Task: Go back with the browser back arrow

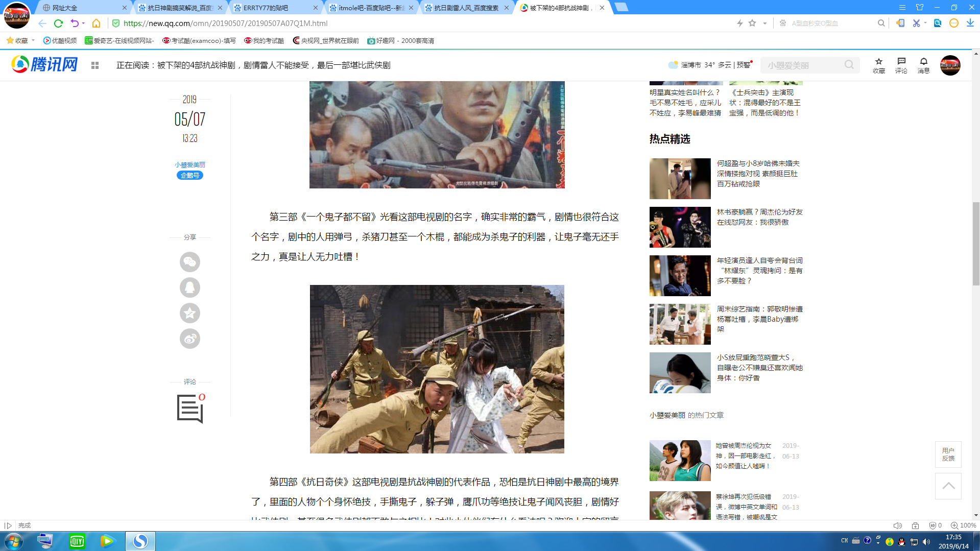Action: coord(42,23)
